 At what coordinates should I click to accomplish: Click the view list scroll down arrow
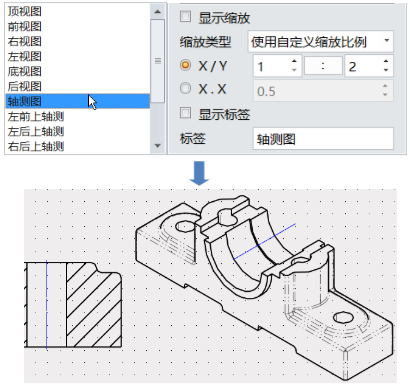tap(158, 146)
